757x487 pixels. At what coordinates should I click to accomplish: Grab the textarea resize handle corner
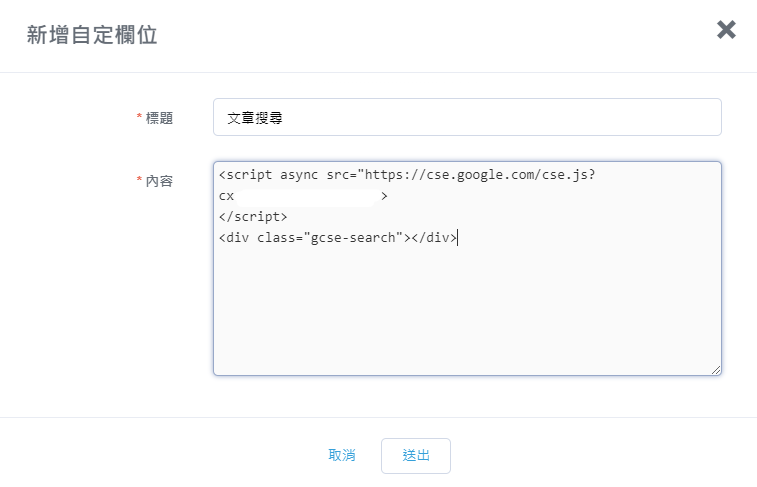(x=716, y=370)
